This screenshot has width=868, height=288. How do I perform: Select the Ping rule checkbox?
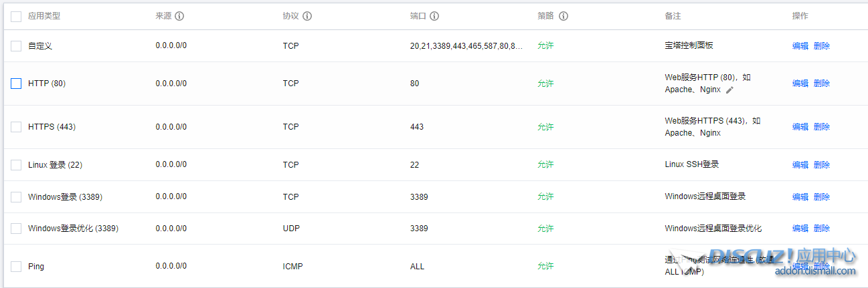pyautogui.click(x=16, y=267)
